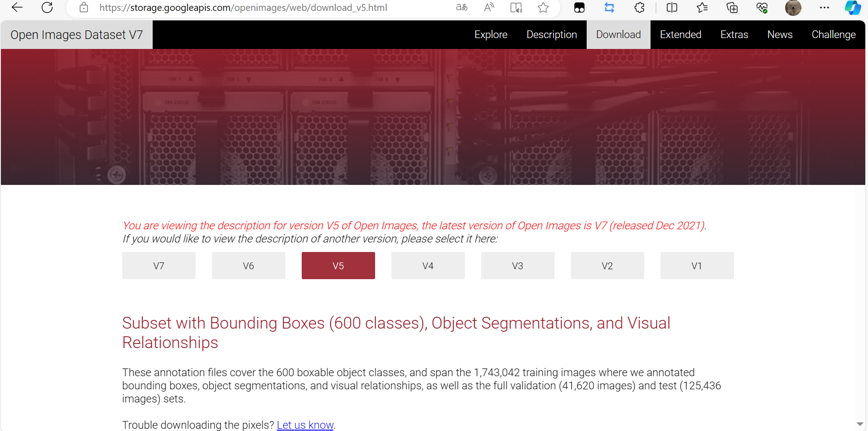This screenshot has width=868, height=431.
Task: Select the Download tab
Action: tap(618, 34)
